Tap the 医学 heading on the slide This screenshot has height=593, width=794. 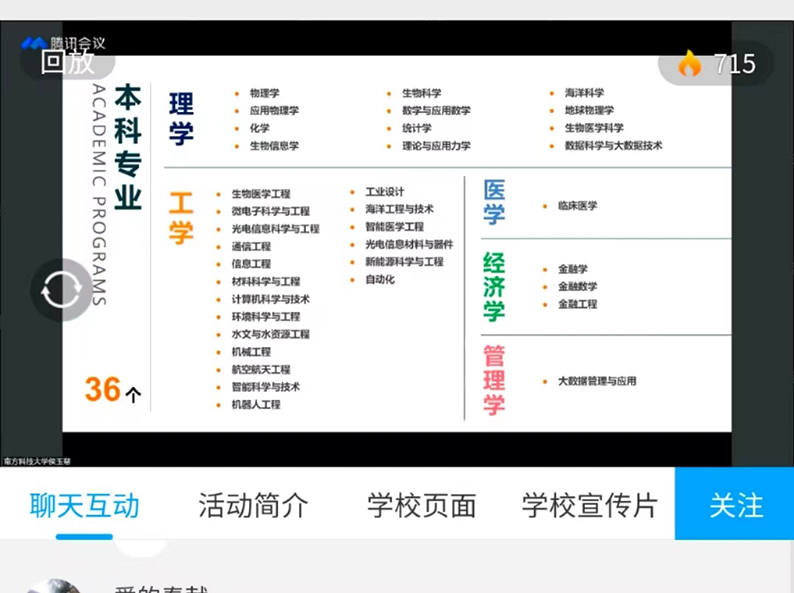[x=494, y=202]
